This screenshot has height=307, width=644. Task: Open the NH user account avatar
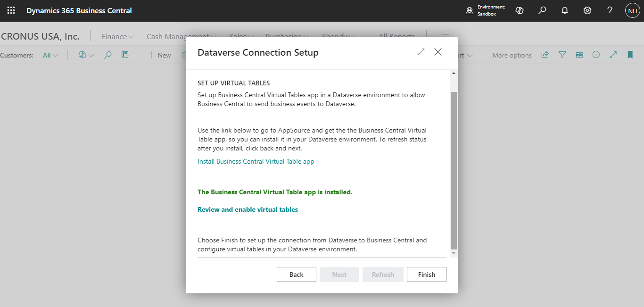[632, 10]
